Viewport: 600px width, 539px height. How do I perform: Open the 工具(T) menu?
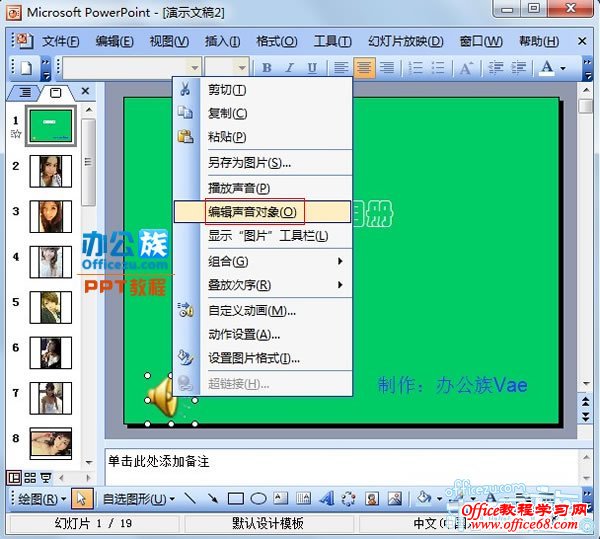tap(332, 41)
